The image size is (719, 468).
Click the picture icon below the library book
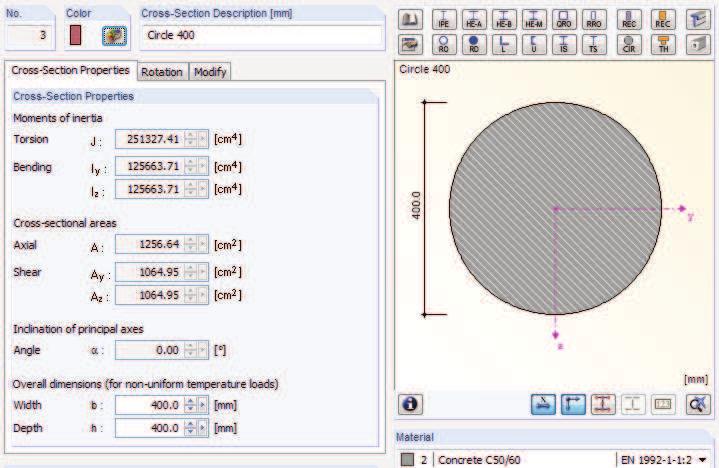pyautogui.click(x=410, y=44)
